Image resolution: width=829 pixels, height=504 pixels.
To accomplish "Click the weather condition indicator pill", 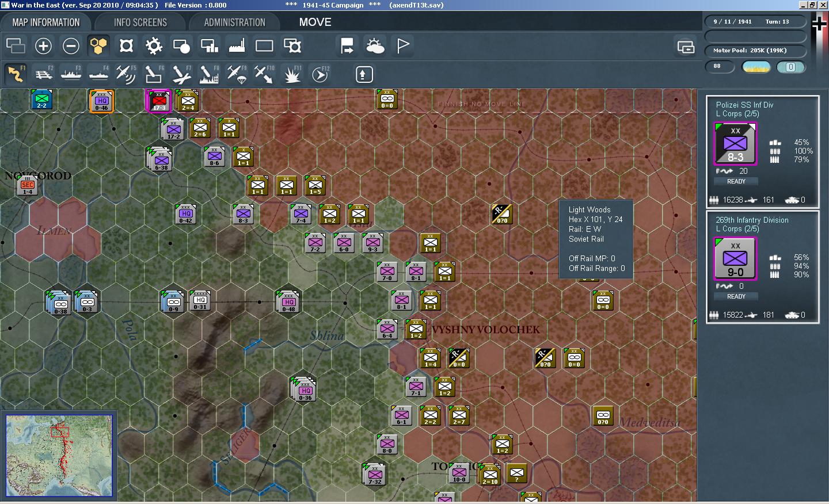I will click(756, 67).
